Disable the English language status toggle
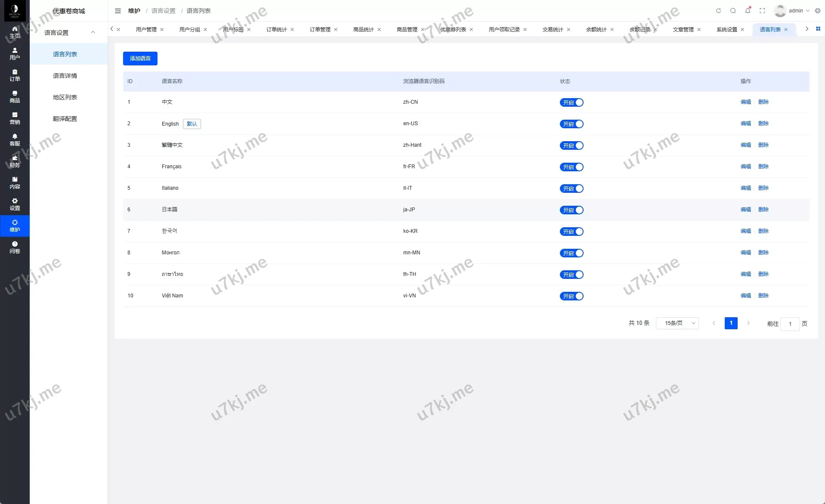The height and width of the screenshot is (504, 825). [x=572, y=124]
